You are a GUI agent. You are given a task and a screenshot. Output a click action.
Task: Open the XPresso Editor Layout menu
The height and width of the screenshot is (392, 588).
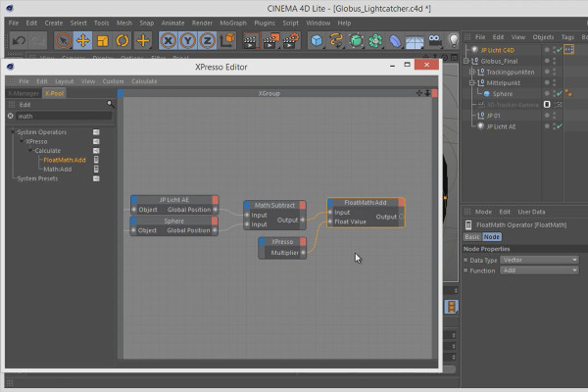click(64, 81)
